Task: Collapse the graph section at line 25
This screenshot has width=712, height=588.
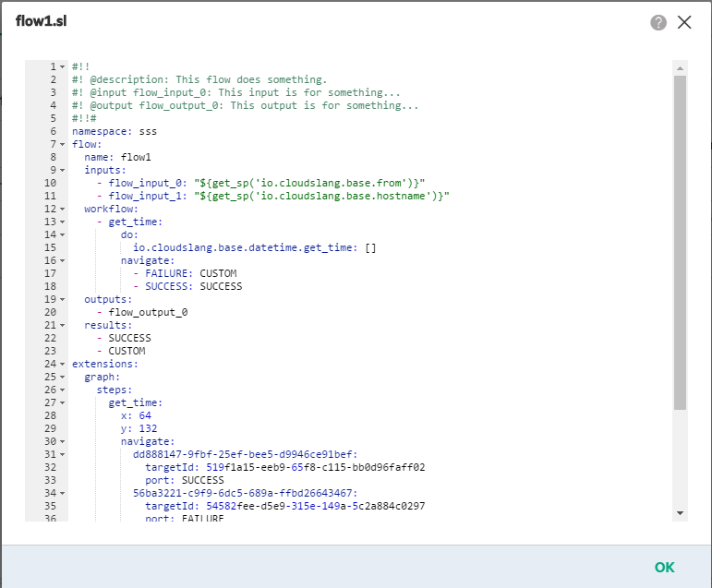Action: 62,378
